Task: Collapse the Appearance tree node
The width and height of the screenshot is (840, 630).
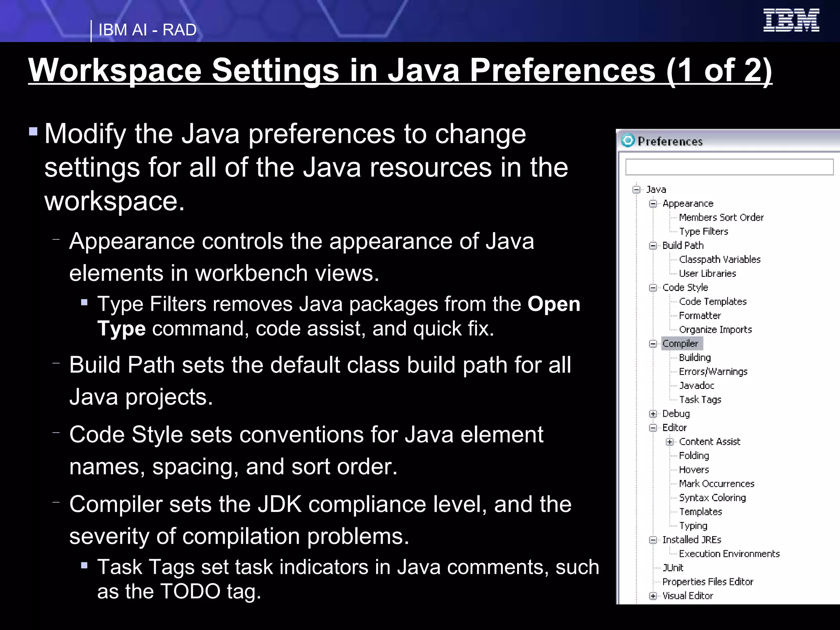Action: (x=653, y=204)
